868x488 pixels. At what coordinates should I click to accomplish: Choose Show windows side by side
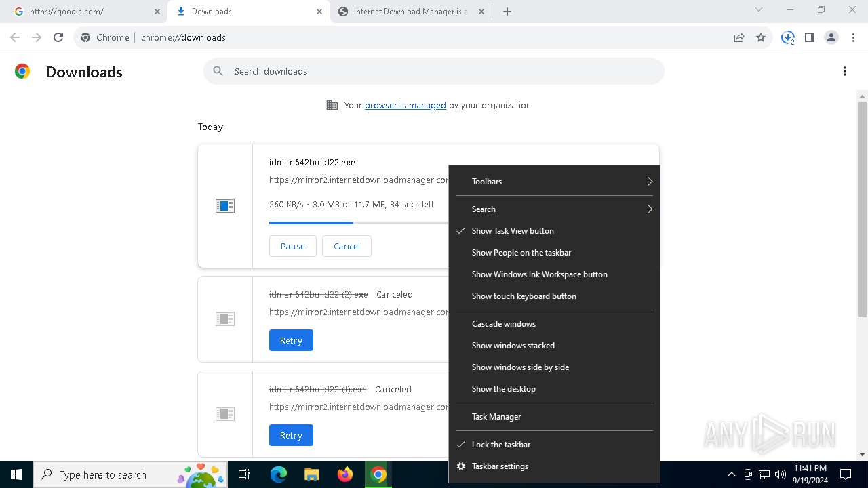tap(554, 367)
